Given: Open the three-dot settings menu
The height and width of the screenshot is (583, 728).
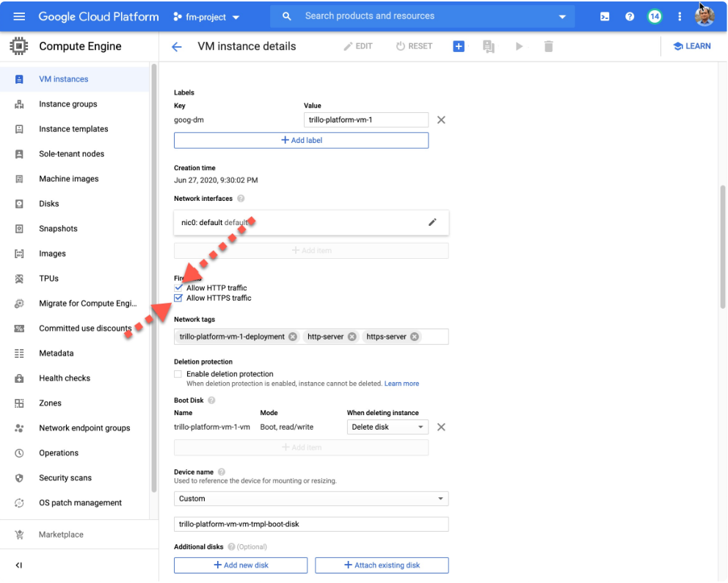Looking at the screenshot, I should pos(680,17).
